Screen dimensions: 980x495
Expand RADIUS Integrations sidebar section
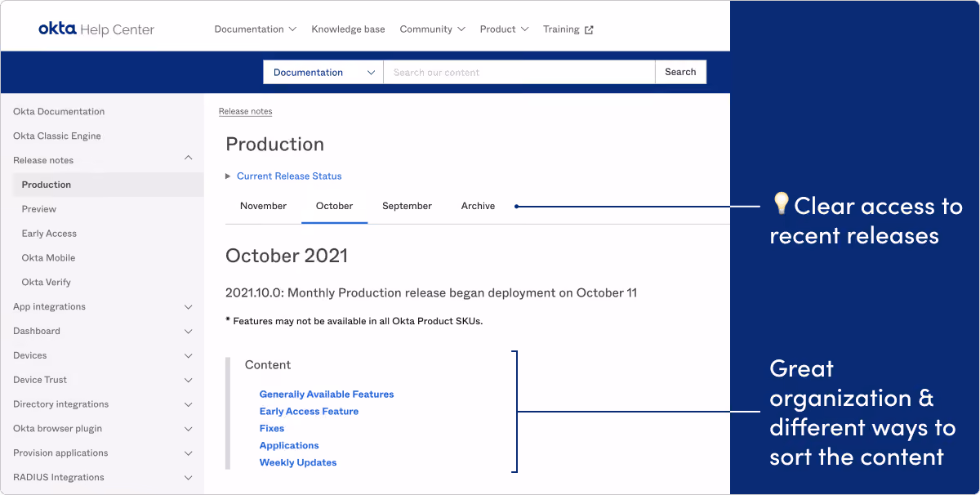[189, 478]
